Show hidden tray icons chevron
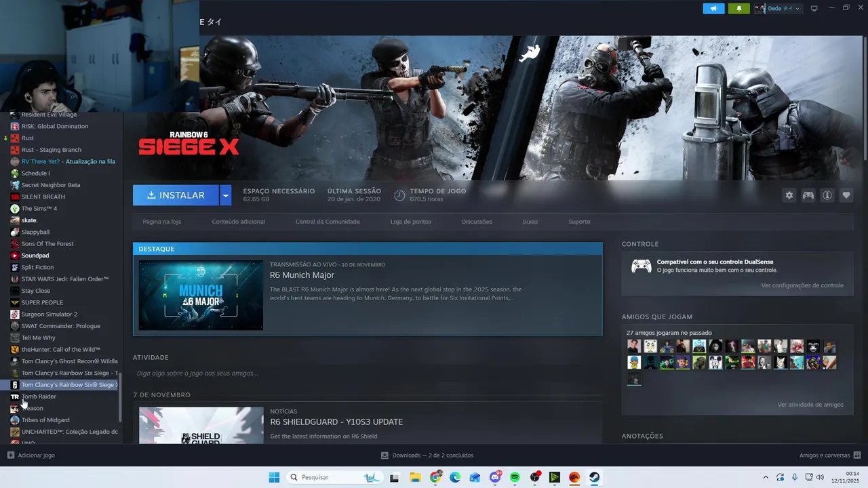This screenshot has width=868, height=488. (x=766, y=477)
